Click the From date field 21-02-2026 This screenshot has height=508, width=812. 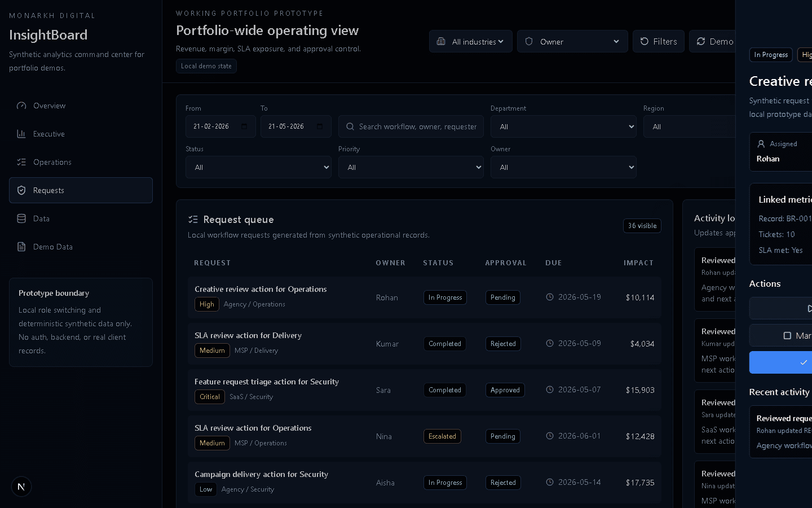coord(220,126)
